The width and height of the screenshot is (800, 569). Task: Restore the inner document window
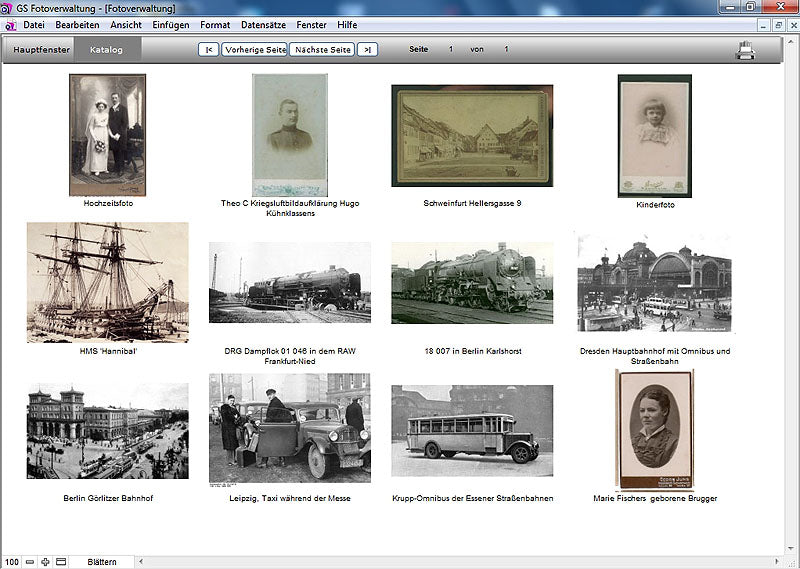click(778, 24)
